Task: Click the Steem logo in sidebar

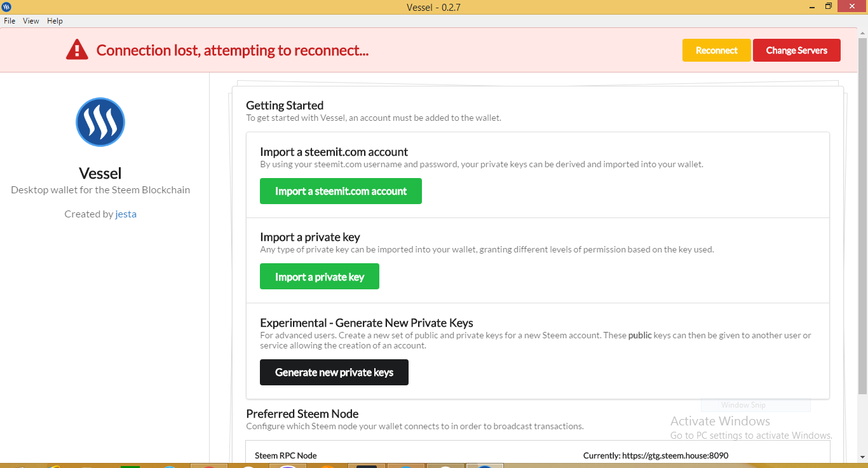Action: 100,122
